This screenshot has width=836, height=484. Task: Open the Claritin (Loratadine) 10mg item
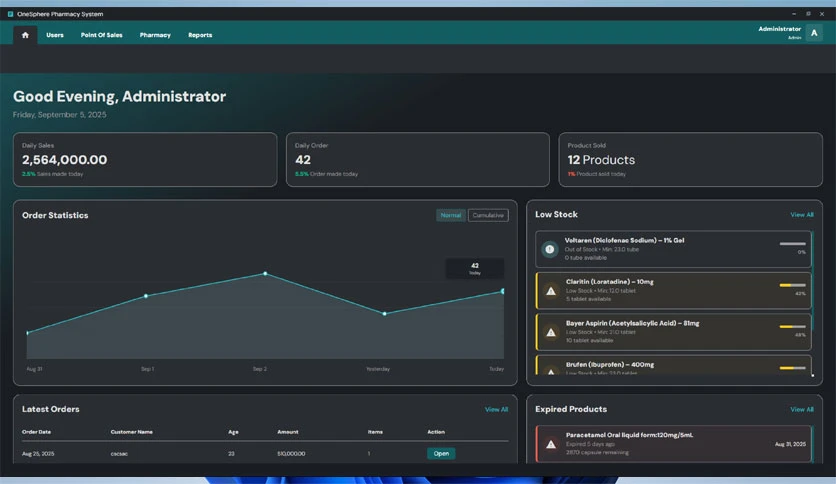pyautogui.click(x=673, y=291)
